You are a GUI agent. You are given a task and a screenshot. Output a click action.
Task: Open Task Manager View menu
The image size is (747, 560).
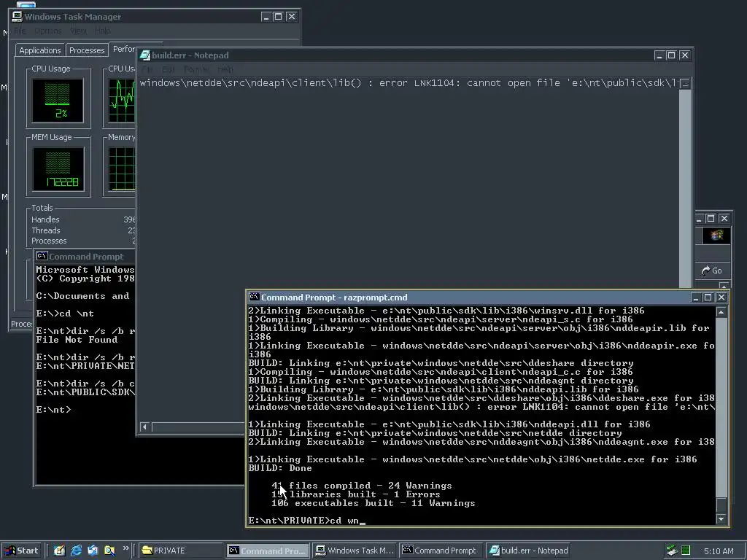tap(78, 31)
